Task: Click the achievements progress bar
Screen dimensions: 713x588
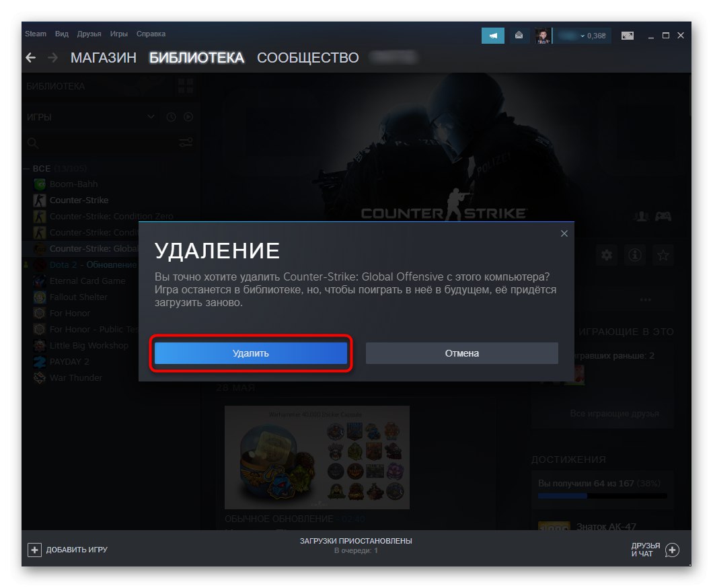Action: [602, 496]
